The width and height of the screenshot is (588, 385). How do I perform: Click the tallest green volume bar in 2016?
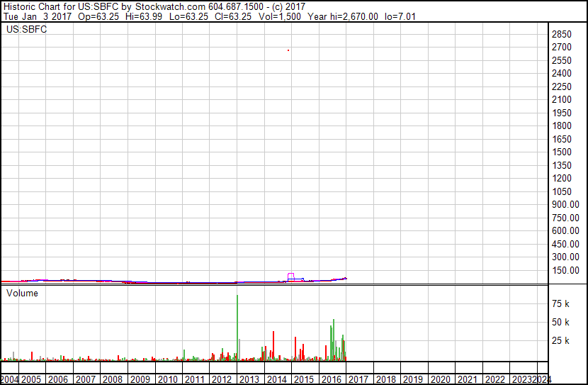click(334, 340)
